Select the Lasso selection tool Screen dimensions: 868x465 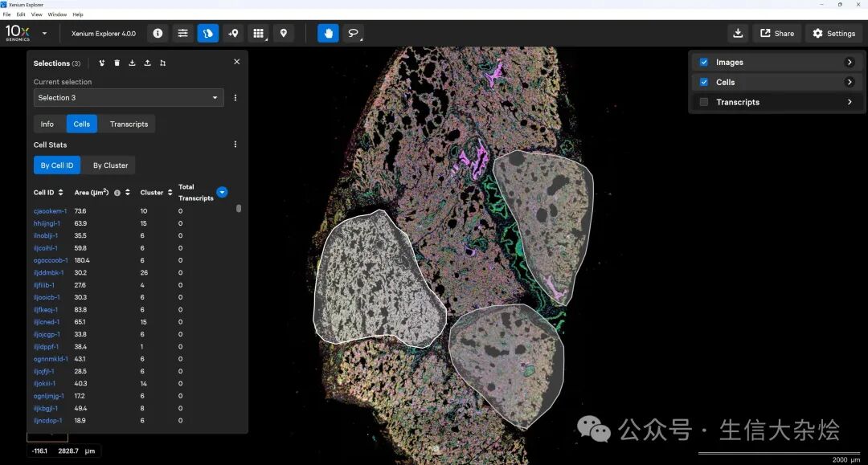(x=353, y=33)
